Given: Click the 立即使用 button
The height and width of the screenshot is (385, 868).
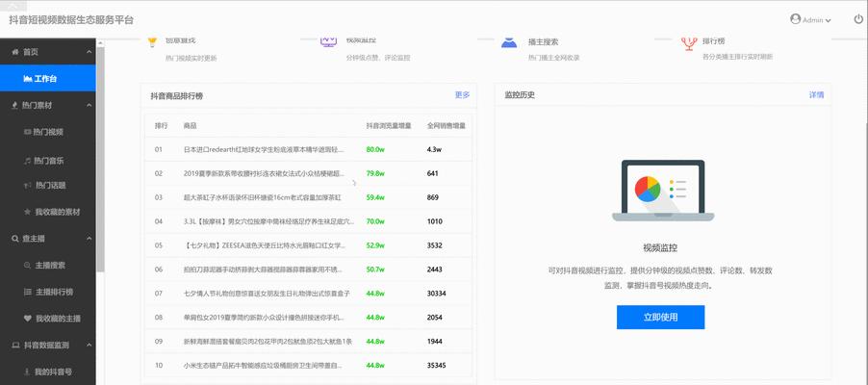Looking at the screenshot, I should click(660, 317).
